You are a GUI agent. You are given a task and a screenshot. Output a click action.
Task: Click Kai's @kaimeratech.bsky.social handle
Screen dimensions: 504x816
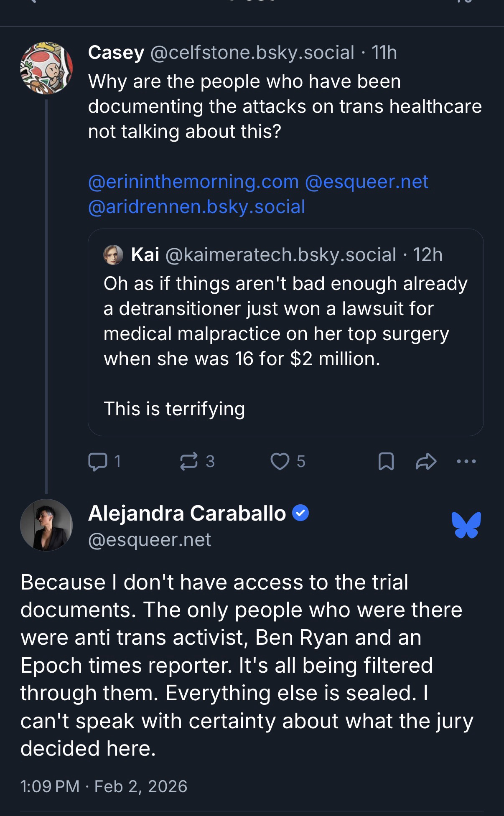(x=280, y=255)
